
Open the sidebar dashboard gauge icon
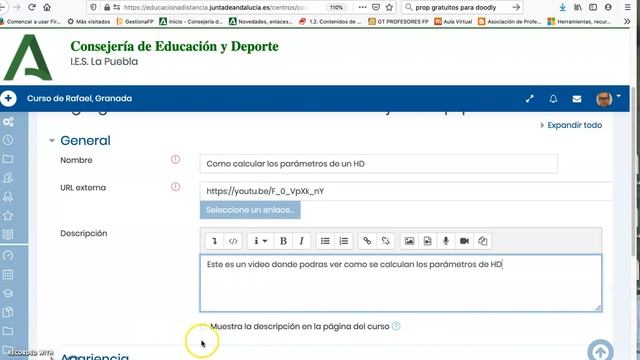(8, 256)
